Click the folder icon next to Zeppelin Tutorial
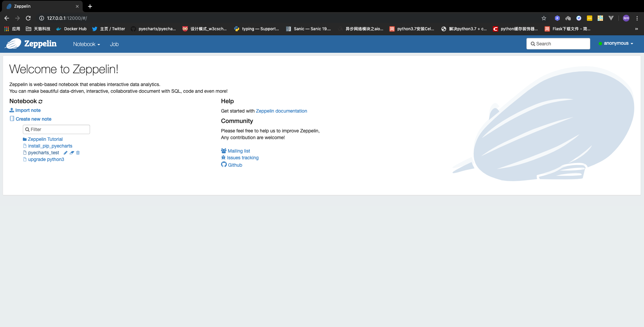The height and width of the screenshot is (327, 644). point(25,139)
